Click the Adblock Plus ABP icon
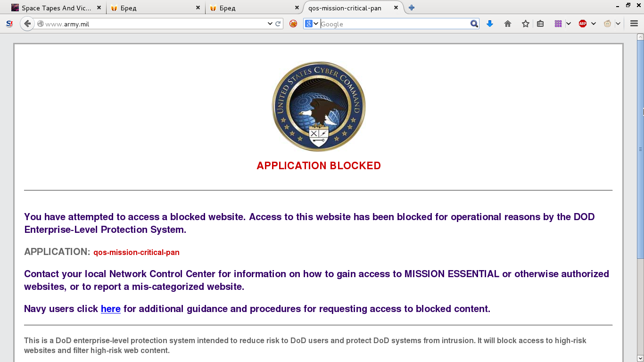The height and width of the screenshot is (362, 644). 583,24
